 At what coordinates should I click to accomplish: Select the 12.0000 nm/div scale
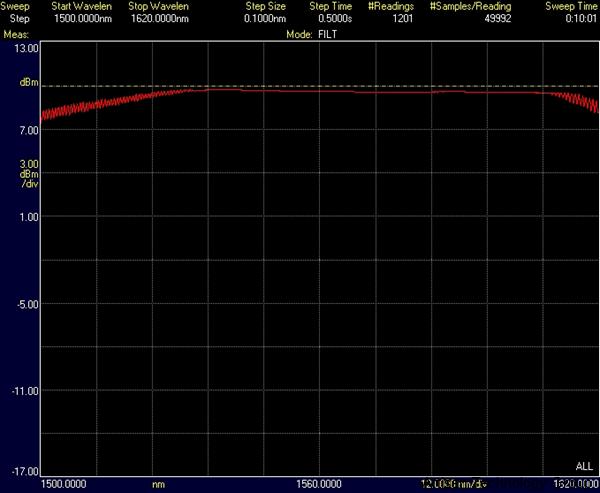(454, 484)
